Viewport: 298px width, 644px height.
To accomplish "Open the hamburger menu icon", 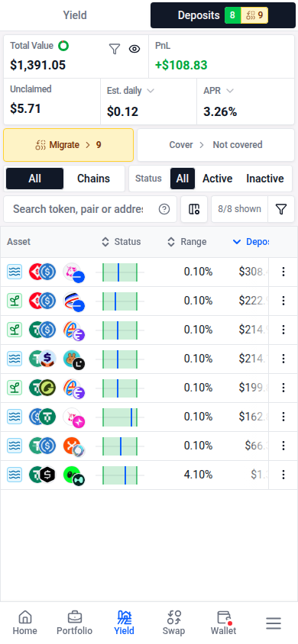I will pos(274,623).
